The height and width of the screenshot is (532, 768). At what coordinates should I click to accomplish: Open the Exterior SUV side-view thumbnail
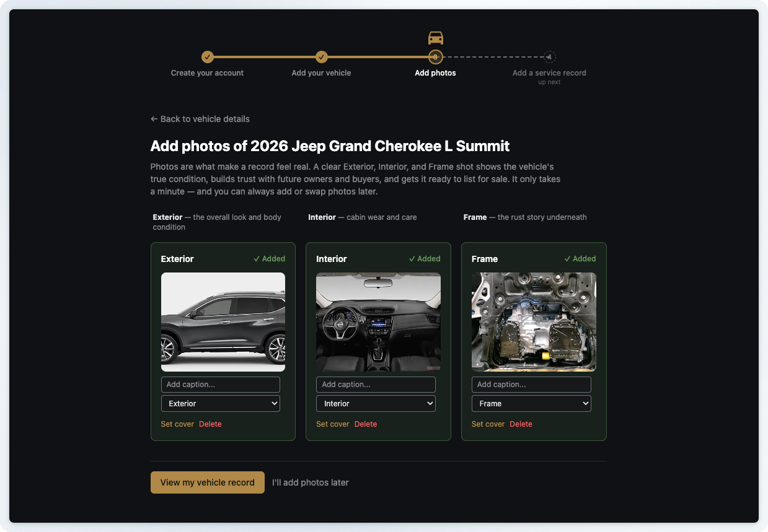[223, 322]
